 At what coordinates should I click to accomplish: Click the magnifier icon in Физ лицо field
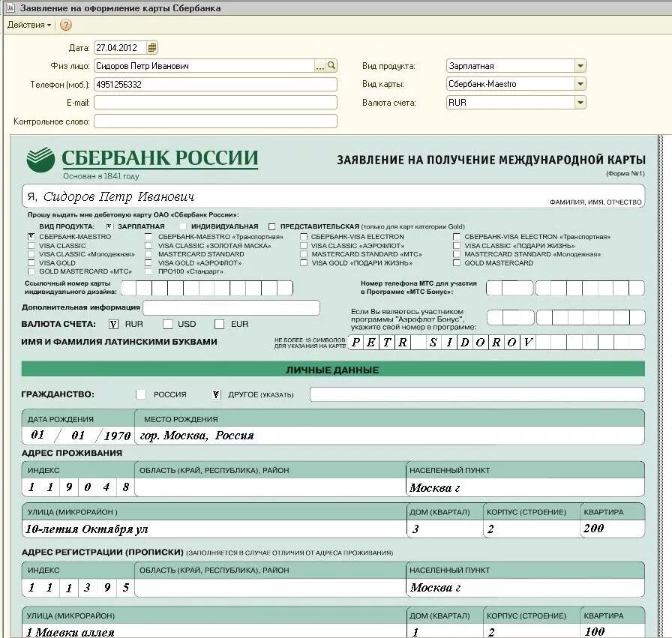pyautogui.click(x=331, y=65)
